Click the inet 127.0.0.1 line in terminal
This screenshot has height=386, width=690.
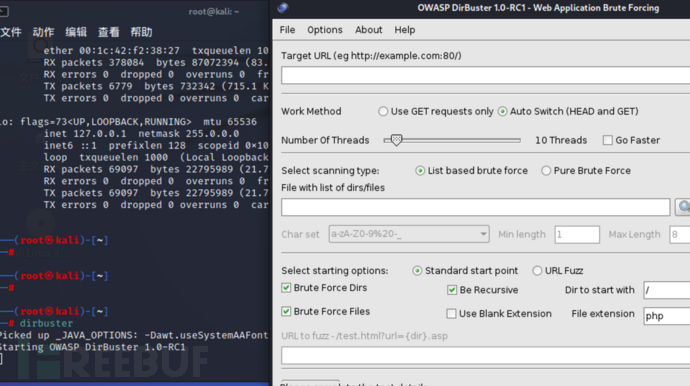[141, 134]
